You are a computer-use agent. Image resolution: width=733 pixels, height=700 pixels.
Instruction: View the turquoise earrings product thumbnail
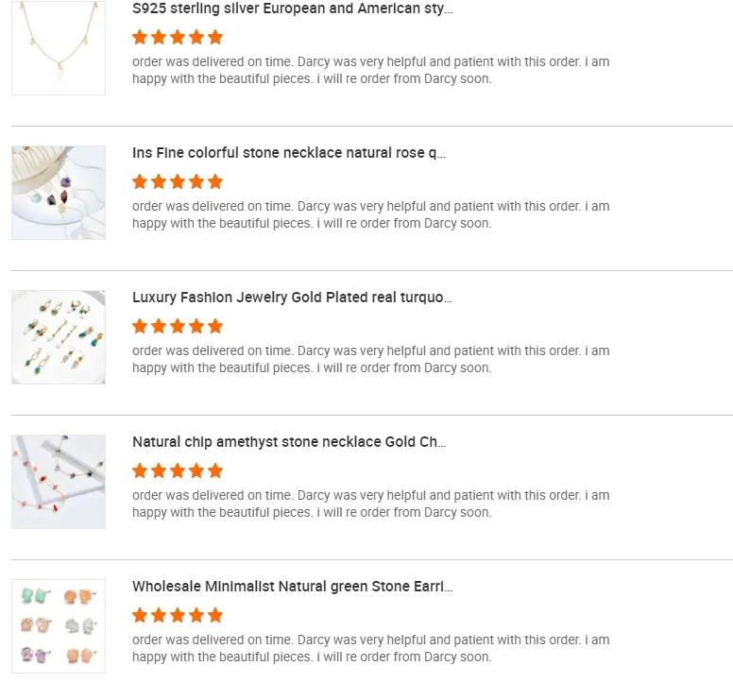coord(59,337)
